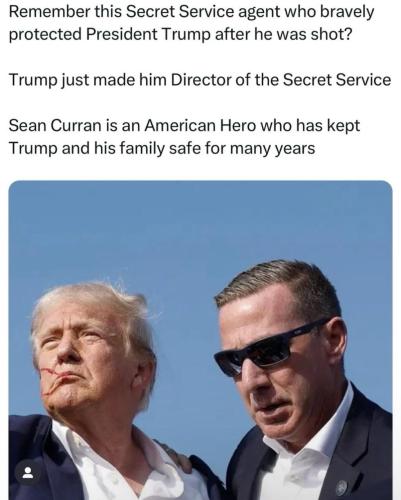Viewport: 401px width, 500px height.
Task: Click the words "many years" ending the post
Action: coord(272,148)
